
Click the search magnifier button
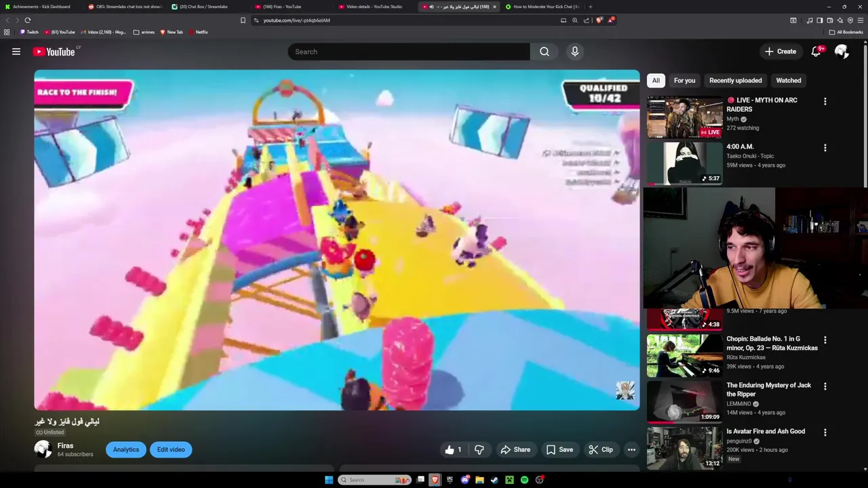pyautogui.click(x=545, y=52)
